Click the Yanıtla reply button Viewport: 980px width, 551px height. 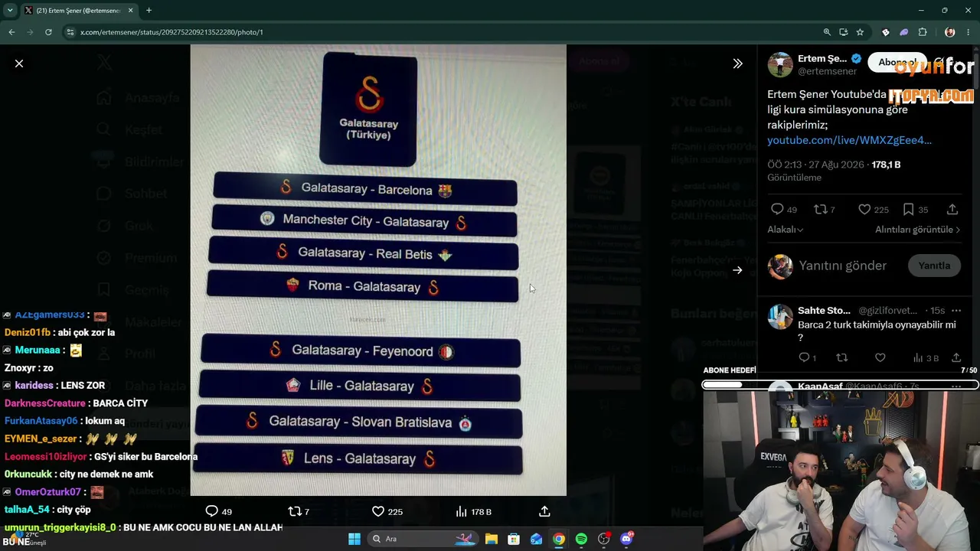click(x=934, y=266)
